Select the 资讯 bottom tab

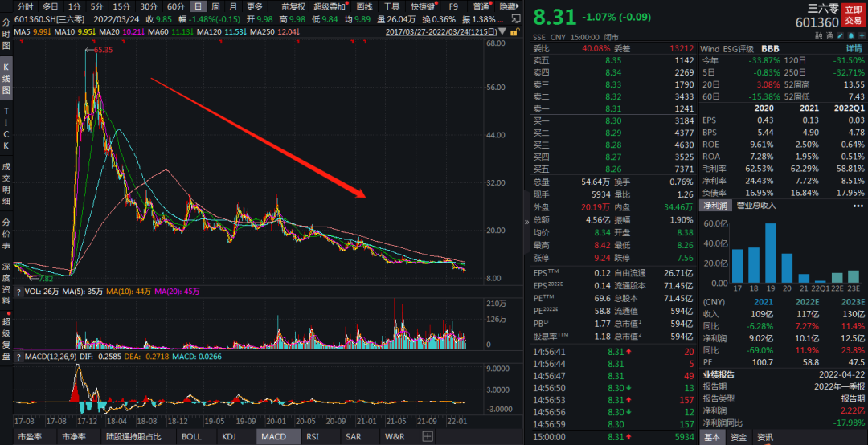[766, 437]
